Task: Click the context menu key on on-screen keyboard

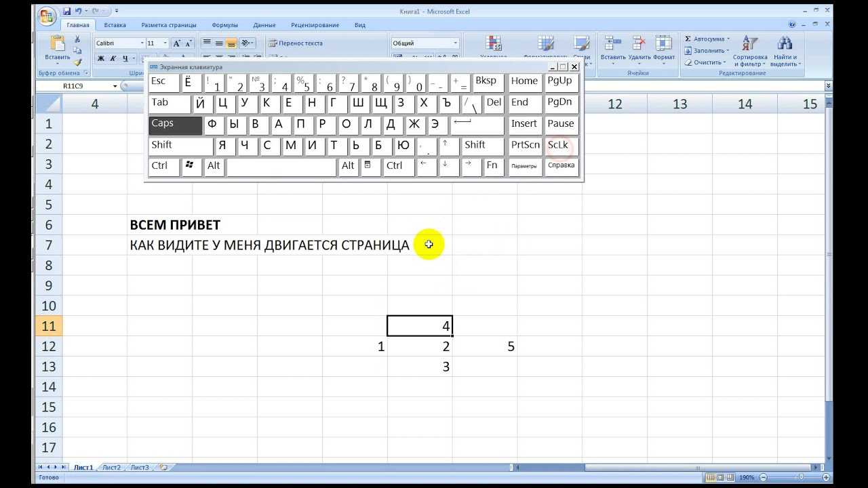Action: (x=370, y=167)
